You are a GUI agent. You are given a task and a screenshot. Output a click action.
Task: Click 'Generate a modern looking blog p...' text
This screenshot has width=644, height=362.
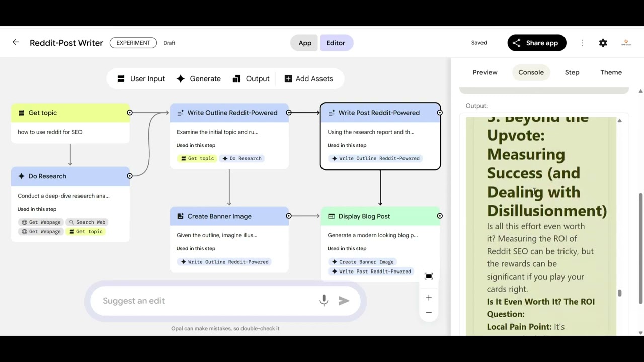click(372, 235)
